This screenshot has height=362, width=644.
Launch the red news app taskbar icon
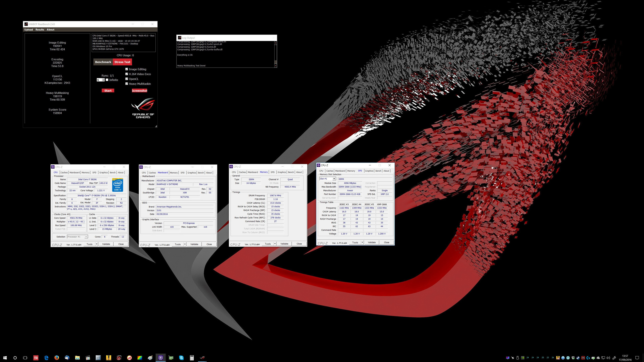(36, 358)
